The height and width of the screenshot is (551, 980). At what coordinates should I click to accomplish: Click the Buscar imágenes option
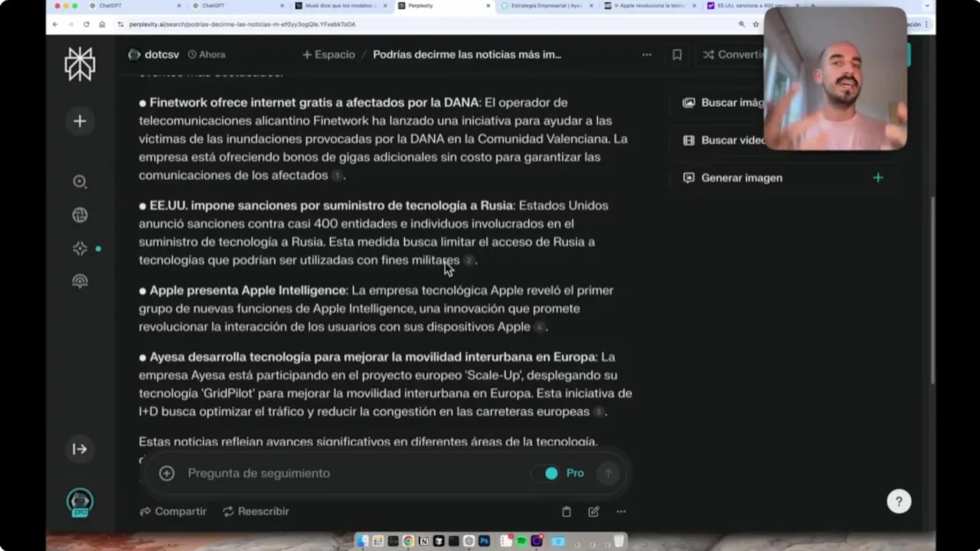723,103
